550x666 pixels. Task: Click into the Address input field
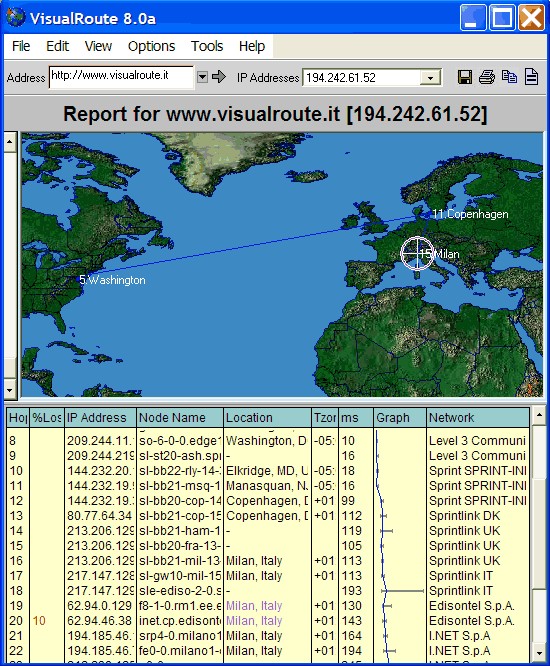click(121, 77)
